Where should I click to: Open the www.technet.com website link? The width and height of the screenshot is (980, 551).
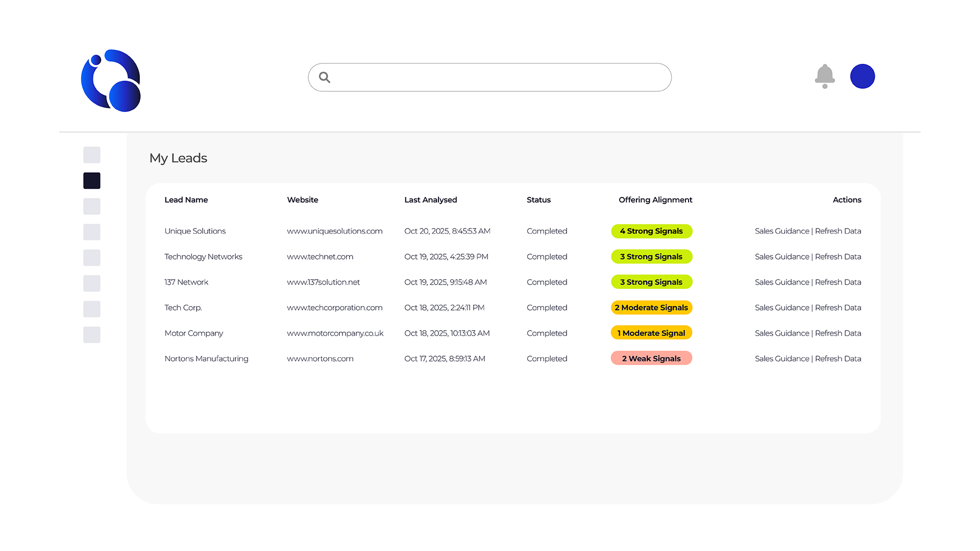tap(320, 257)
